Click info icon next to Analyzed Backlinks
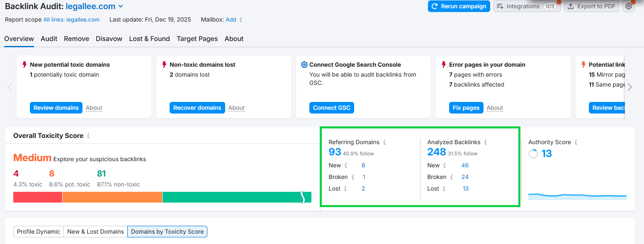 (486, 142)
